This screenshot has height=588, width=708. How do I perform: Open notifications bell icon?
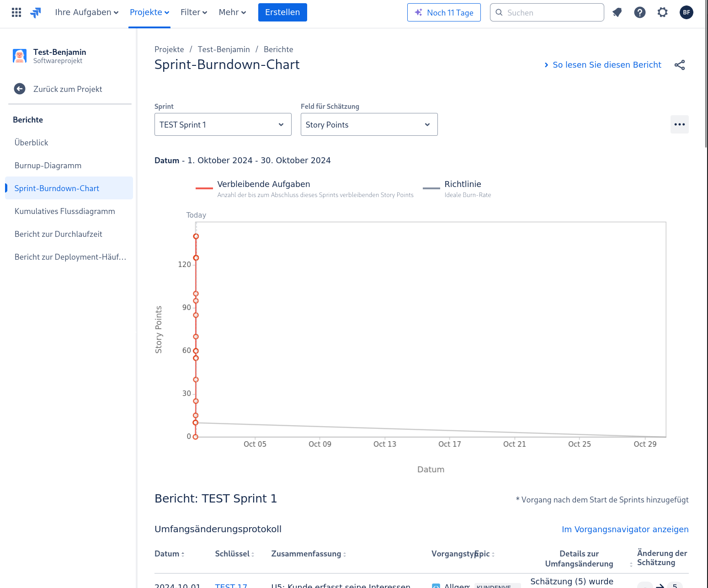[617, 12]
